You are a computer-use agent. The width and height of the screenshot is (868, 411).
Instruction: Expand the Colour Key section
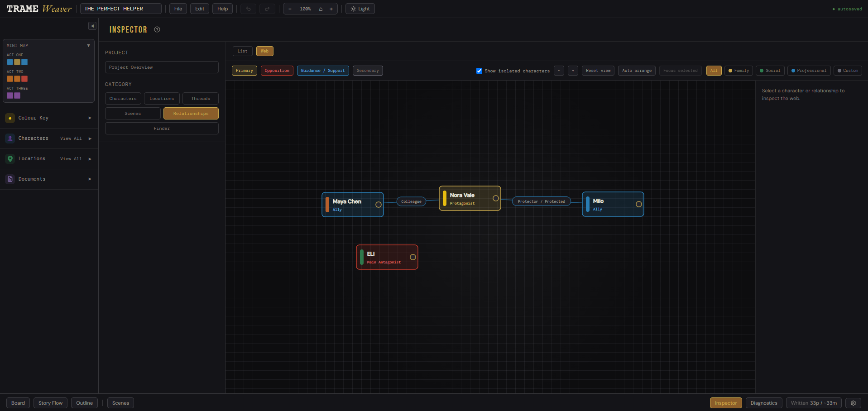point(90,118)
